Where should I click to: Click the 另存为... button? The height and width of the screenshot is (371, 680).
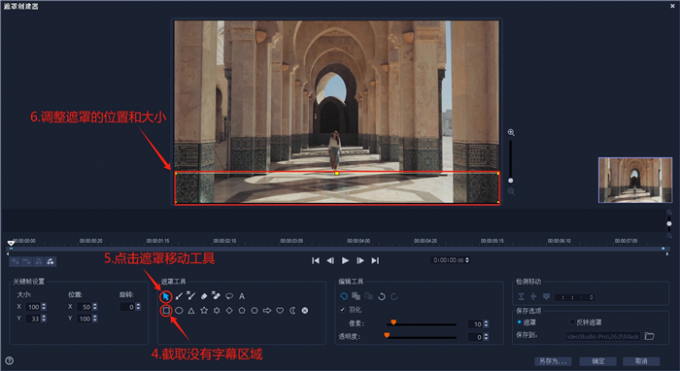[x=553, y=361]
